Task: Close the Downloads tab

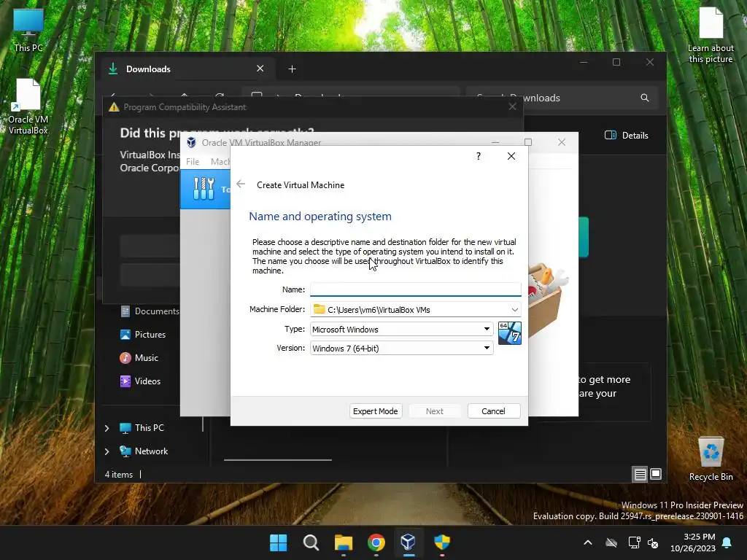Action: [260, 69]
